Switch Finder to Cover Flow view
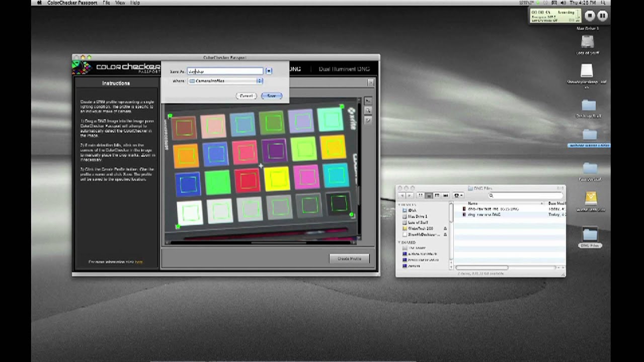The image size is (644, 362). [445, 196]
